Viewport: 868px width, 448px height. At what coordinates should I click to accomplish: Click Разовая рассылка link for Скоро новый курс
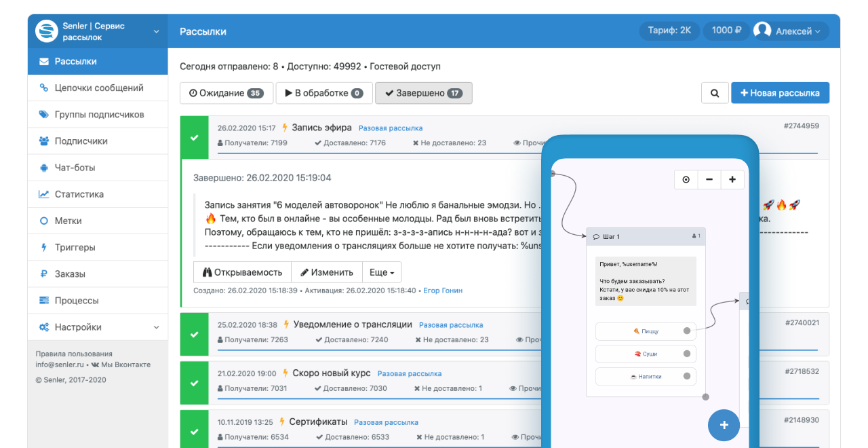click(x=410, y=374)
